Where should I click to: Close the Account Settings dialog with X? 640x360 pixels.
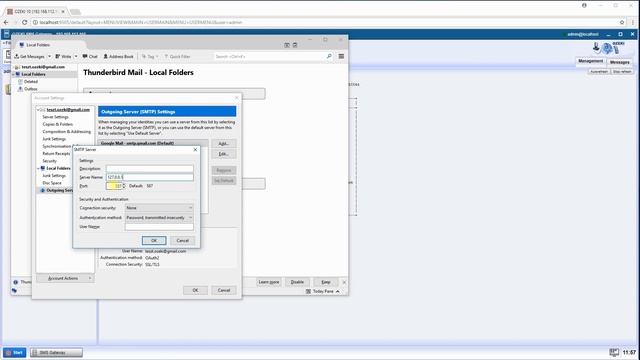(236, 98)
